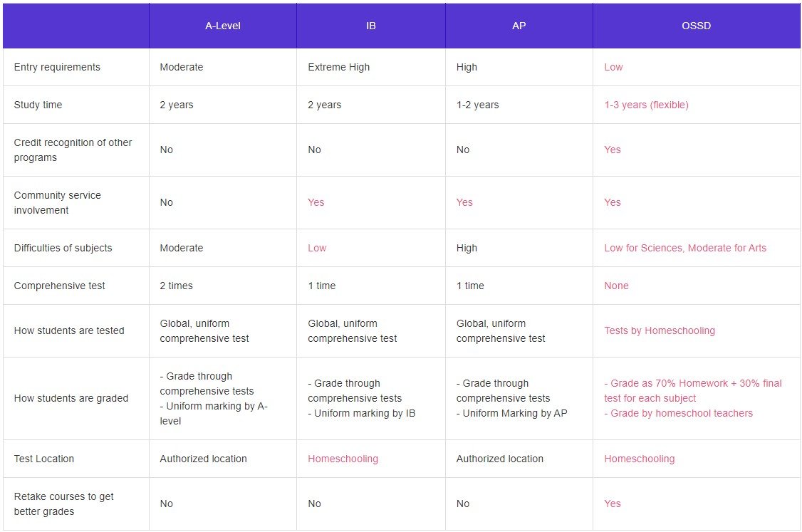Click 'None' in Comprehensive test row
Screen dimensions: 802x532
coord(616,286)
